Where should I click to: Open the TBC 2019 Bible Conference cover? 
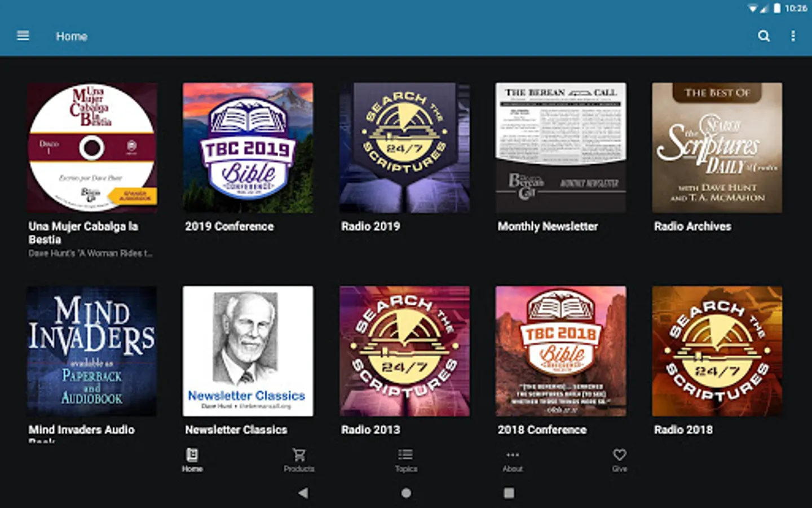pyautogui.click(x=248, y=148)
